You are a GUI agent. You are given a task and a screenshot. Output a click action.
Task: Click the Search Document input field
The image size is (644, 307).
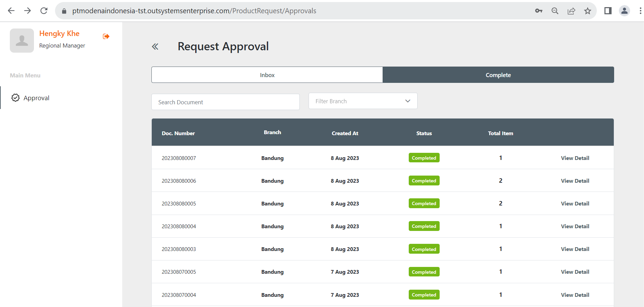225,102
